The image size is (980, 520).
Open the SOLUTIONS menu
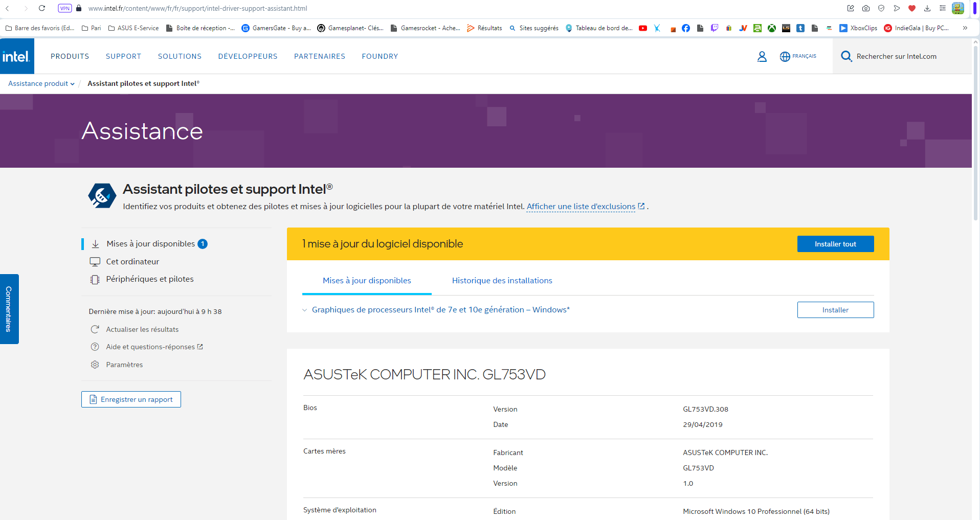click(180, 56)
